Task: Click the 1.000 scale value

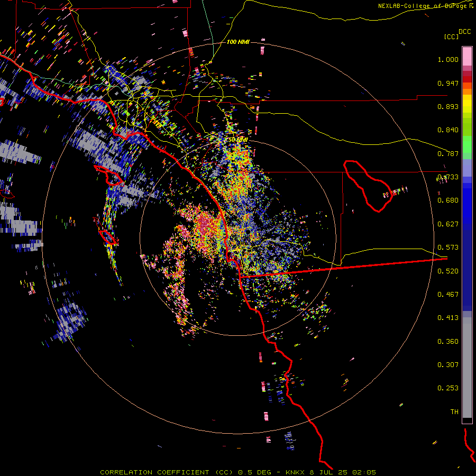Action: pyautogui.click(x=448, y=59)
